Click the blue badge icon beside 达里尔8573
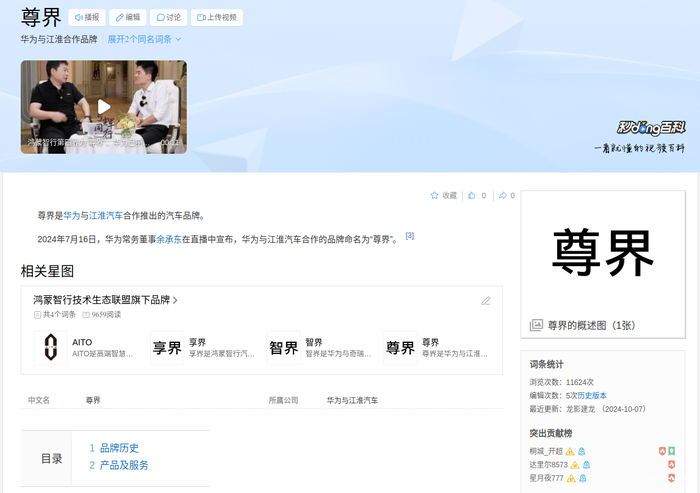Image resolution: width=700 pixels, height=493 pixels. pos(587,465)
